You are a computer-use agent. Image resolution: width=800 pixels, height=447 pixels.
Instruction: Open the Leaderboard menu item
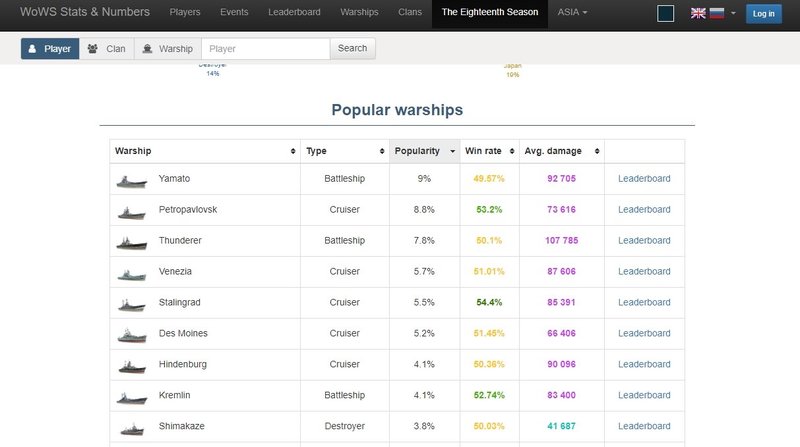tap(294, 12)
